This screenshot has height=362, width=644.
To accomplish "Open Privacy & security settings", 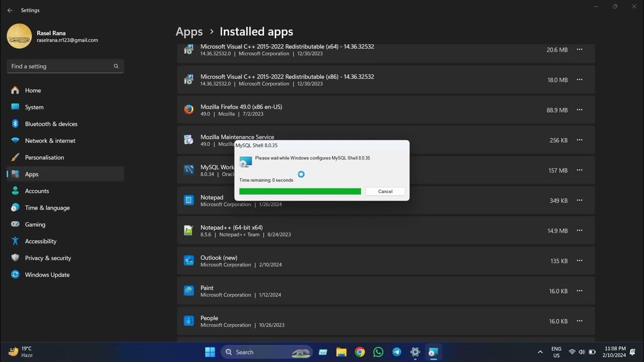I will (65, 258).
